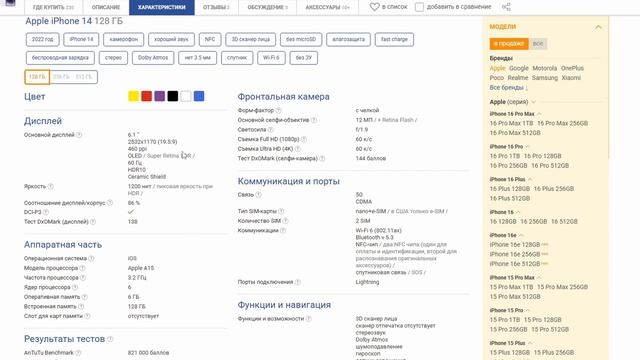
Task: Switch models filter to в продаже
Action: coord(509,44)
